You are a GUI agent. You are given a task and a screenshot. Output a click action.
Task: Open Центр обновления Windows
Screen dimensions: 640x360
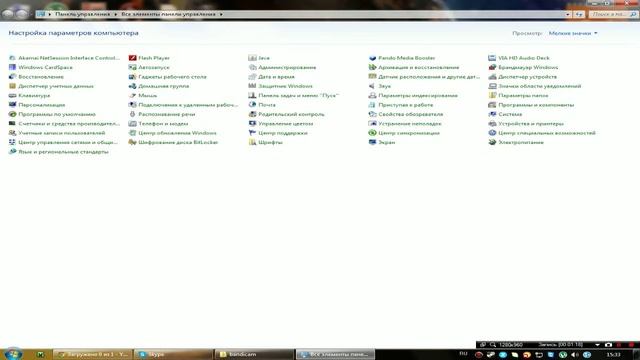tap(177, 133)
